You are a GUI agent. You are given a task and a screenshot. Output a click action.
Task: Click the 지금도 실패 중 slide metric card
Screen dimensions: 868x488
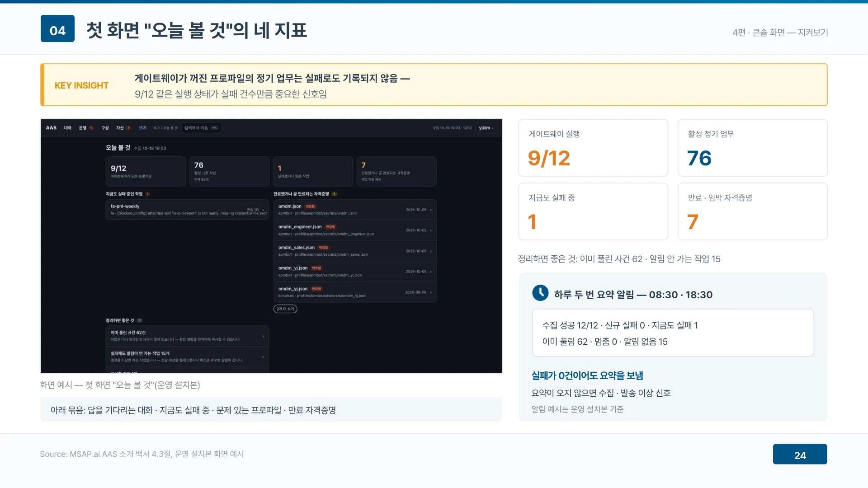(x=593, y=211)
